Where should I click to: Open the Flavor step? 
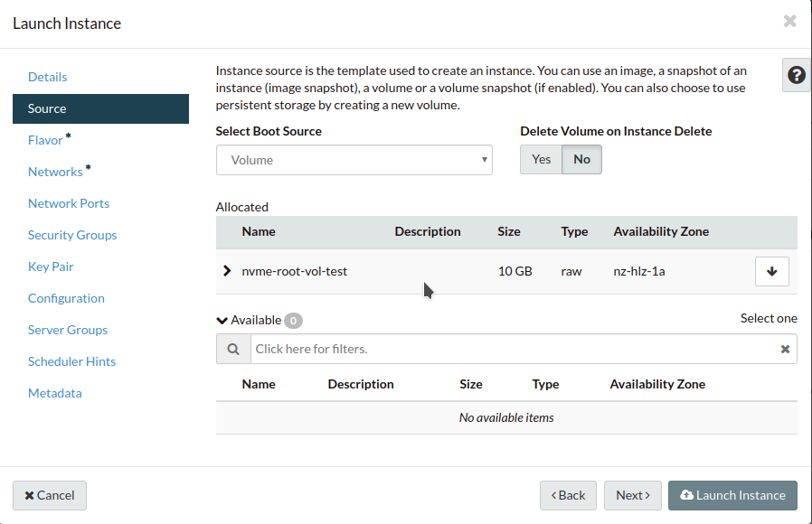pyautogui.click(x=45, y=140)
